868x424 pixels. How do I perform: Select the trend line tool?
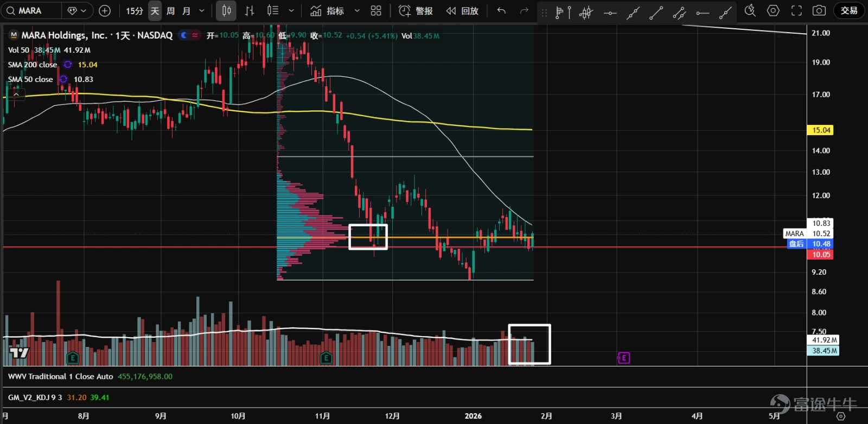[x=656, y=12]
